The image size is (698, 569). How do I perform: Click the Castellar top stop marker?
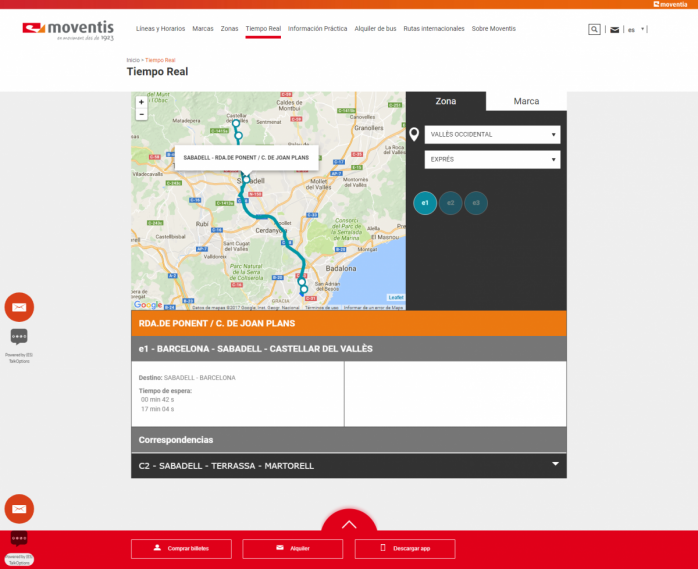[x=236, y=124]
